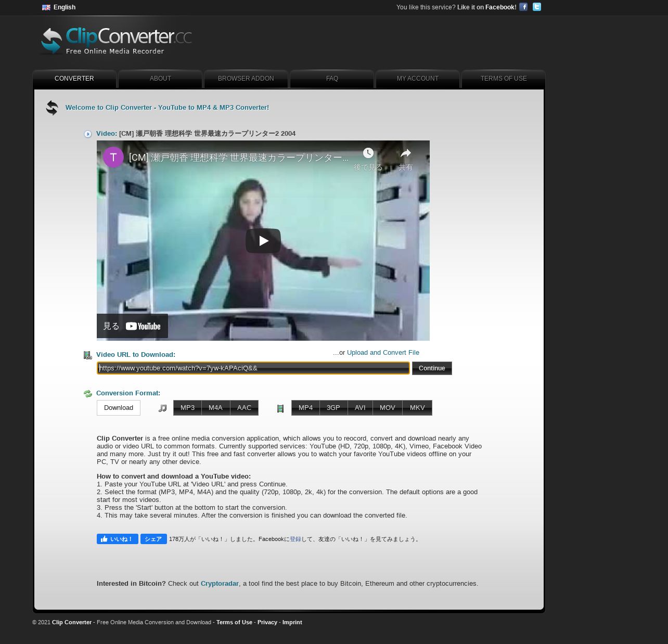The width and height of the screenshot is (668, 644).
Task: Open video on YouTube via 見る button
Action: 132,326
